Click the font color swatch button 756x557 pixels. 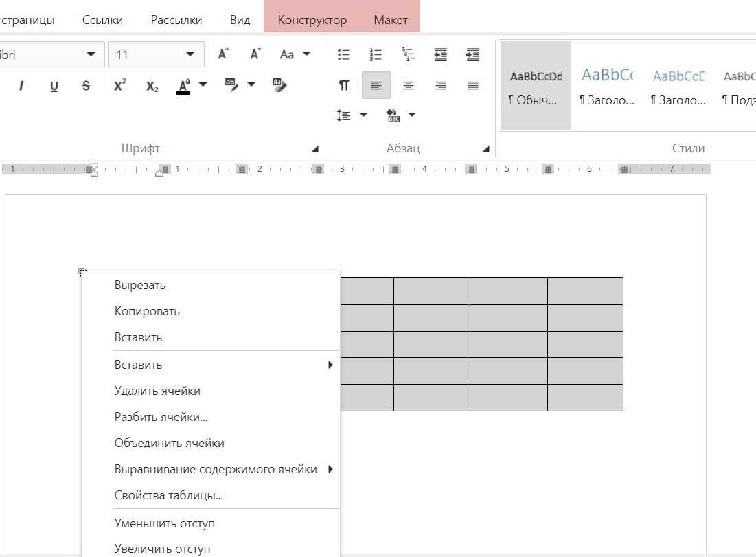pos(183,86)
